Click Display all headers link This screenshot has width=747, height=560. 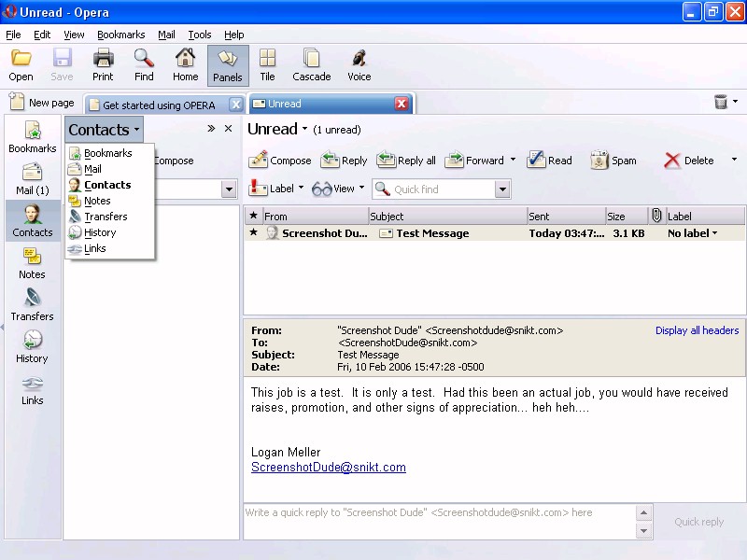pyautogui.click(x=697, y=330)
